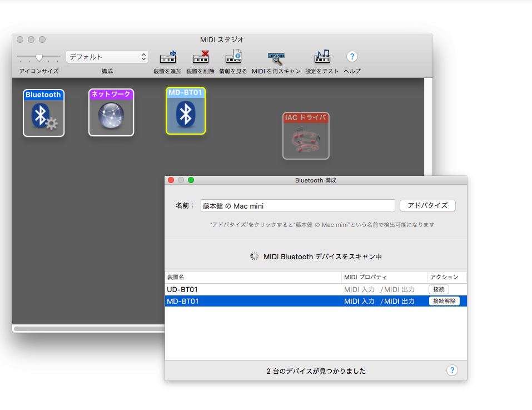Click the 2 台のデバイスが見つかりました status text
This screenshot has height=410, width=532.
click(x=316, y=371)
